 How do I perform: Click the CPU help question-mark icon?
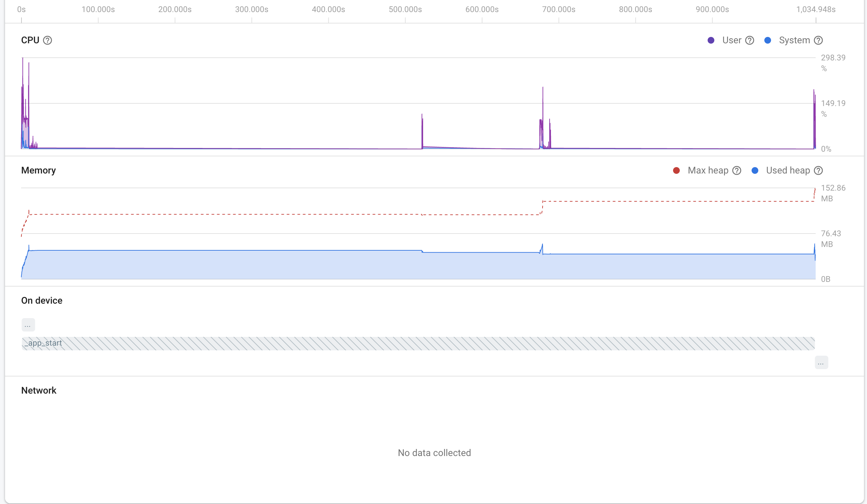click(x=48, y=40)
